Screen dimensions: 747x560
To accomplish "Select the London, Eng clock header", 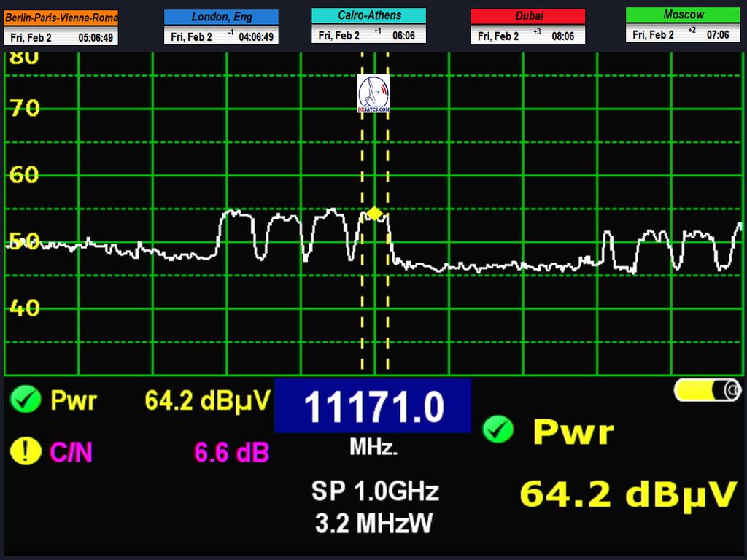I will pyautogui.click(x=221, y=17).
